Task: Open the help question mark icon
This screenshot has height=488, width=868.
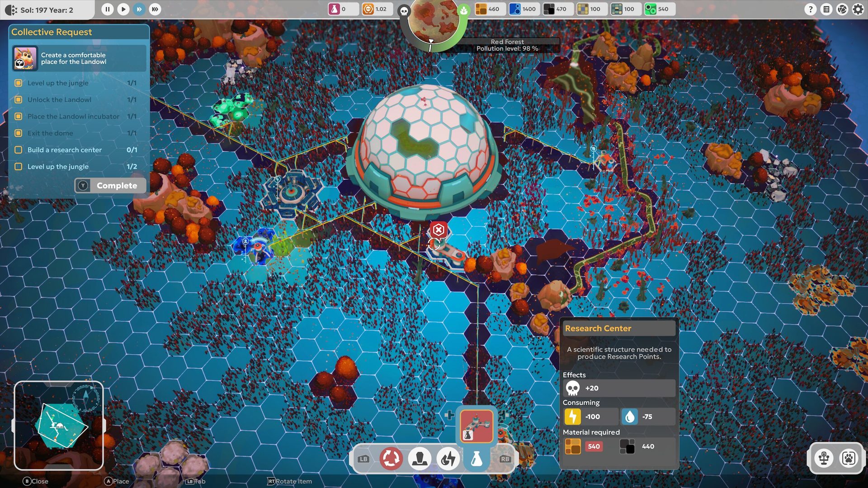Action: pos(811,9)
